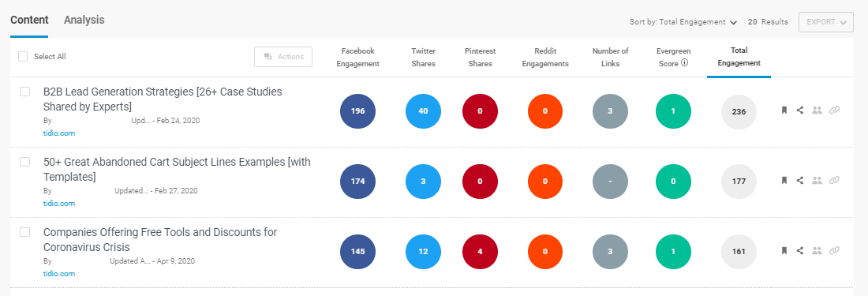868x296 pixels.
Task: Tick the Select All checkbox
Action: point(23,56)
